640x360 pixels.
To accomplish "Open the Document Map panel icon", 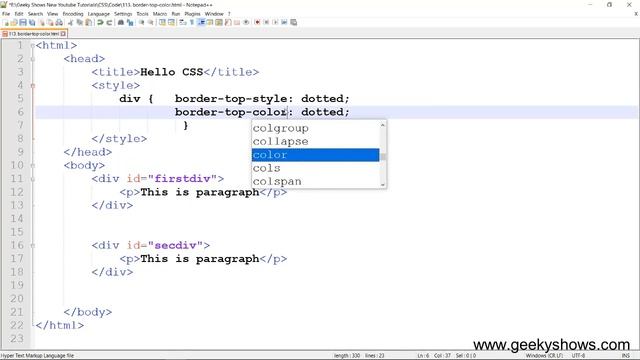I will [x=219, y=22].
